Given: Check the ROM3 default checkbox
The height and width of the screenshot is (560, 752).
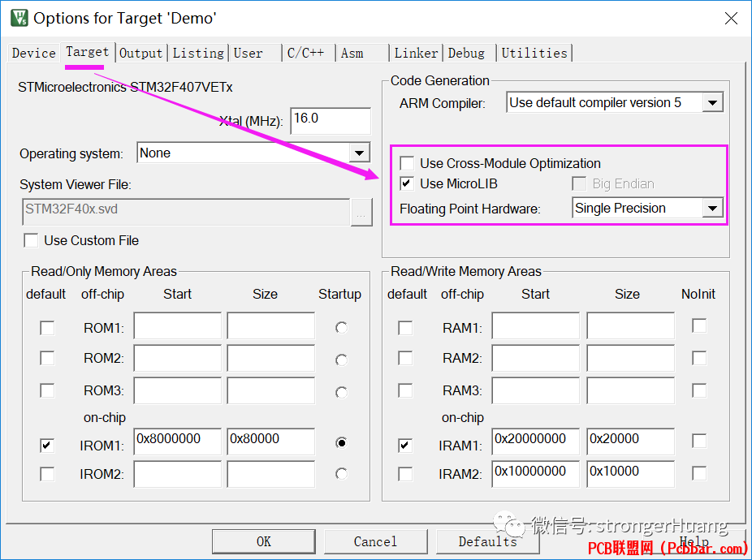Looking at the screenshot, I should tap(47, 390).
